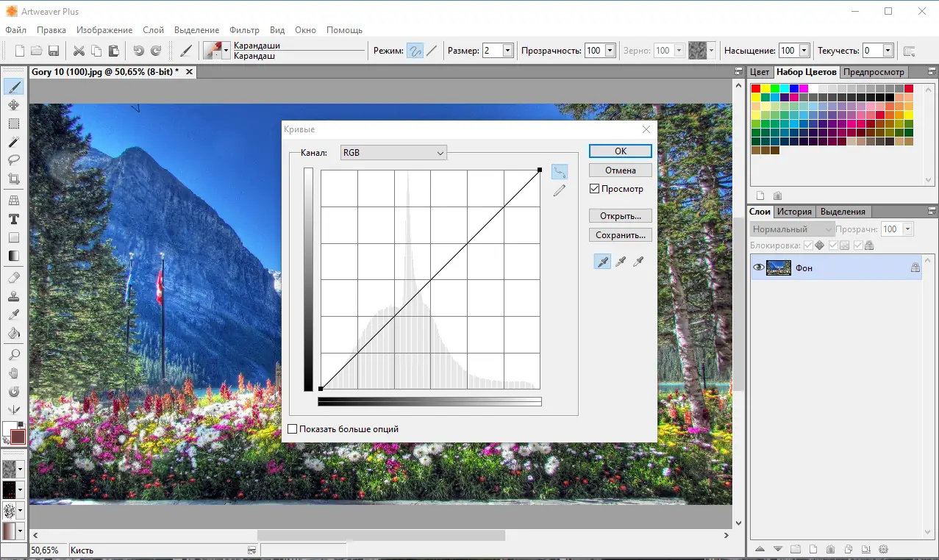Click the Cut scissors icon
The width and height of the screenshot is (939, 560).
pos(79,51)
